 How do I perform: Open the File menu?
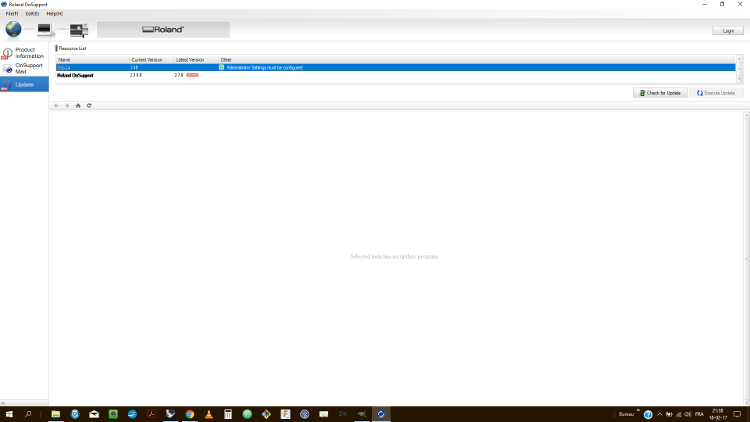tap(11, 14)
